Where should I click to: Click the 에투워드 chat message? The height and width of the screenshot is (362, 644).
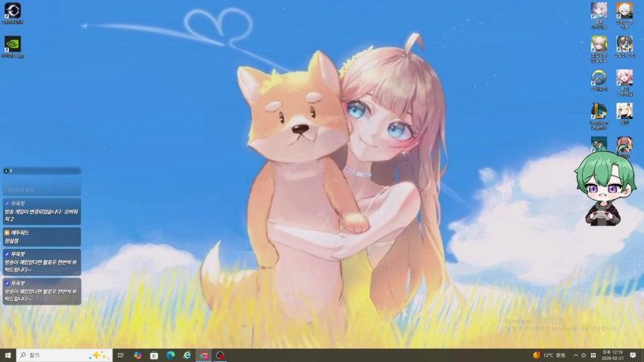(42, 237)
